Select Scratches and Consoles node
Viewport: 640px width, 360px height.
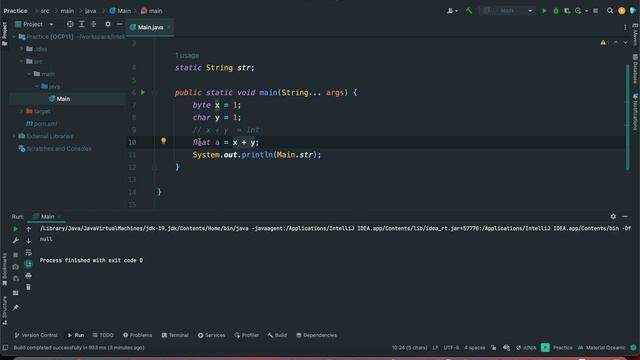pyautogui.click(x=55, y=149)
